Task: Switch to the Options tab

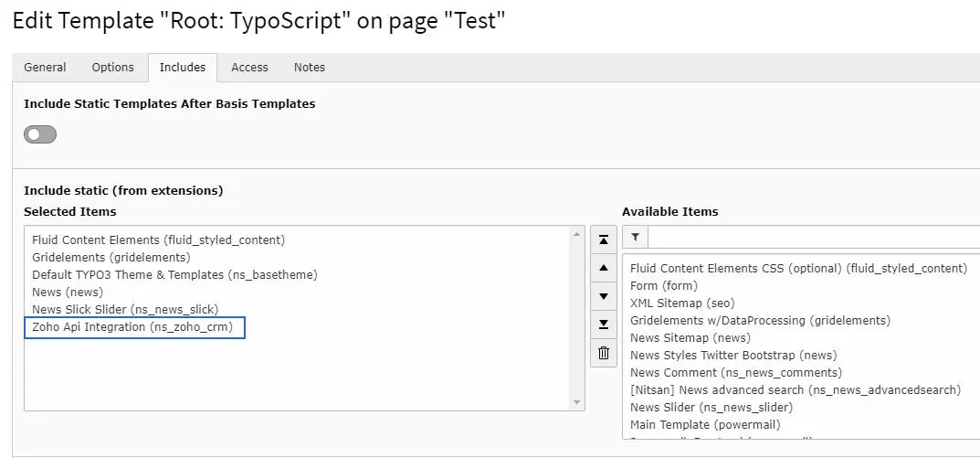Action: tap(112, 68)
